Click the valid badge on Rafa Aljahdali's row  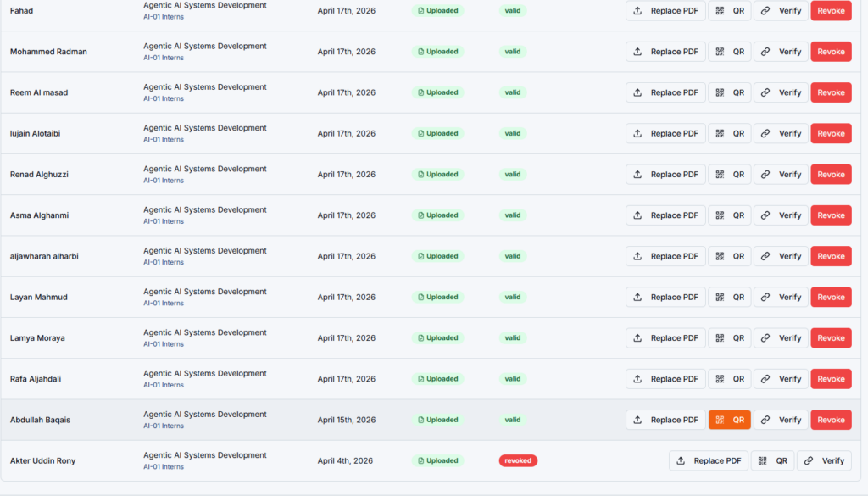click(512, 378)
